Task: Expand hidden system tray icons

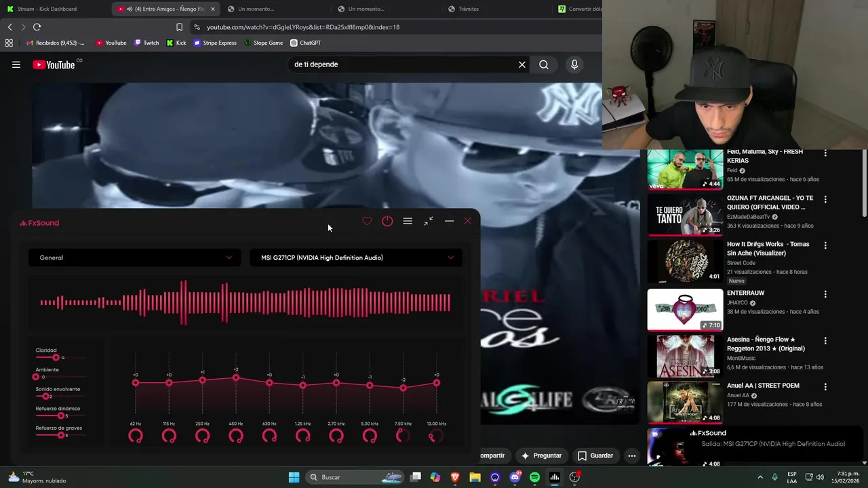Action: coord(759,477)
